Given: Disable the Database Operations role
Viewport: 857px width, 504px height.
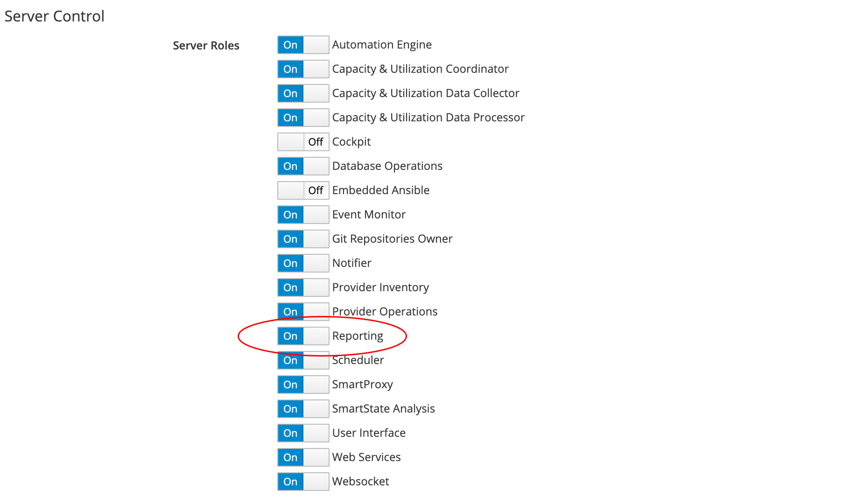Looking at the screenshot, I should [303, 166].
